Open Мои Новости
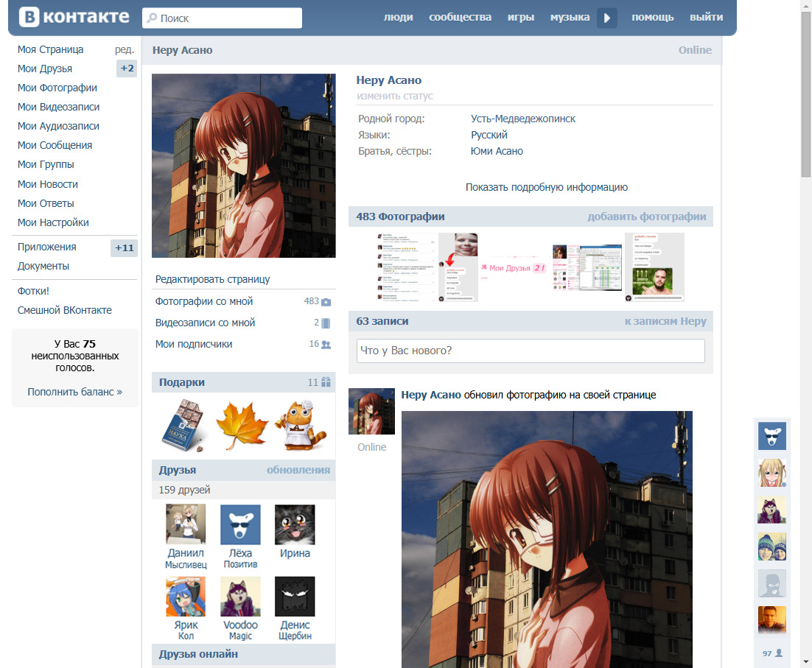The image size is (812, 668). pyautogui.click(x=48, y=184)
